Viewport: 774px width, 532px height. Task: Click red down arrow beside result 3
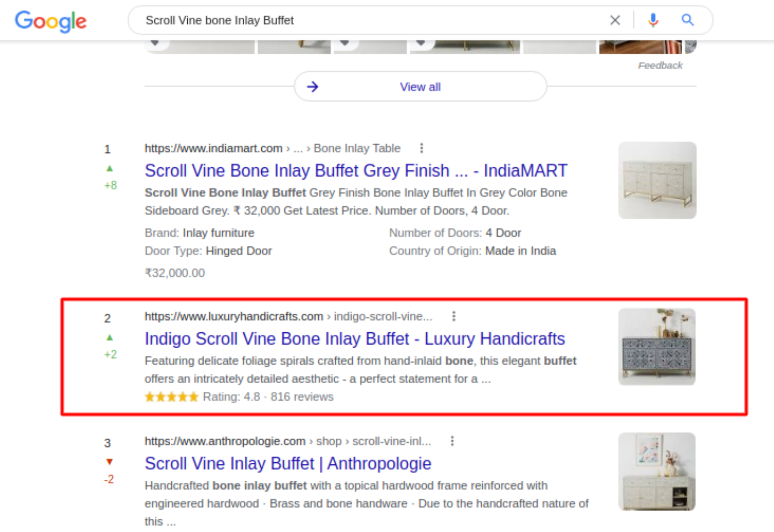110,462
